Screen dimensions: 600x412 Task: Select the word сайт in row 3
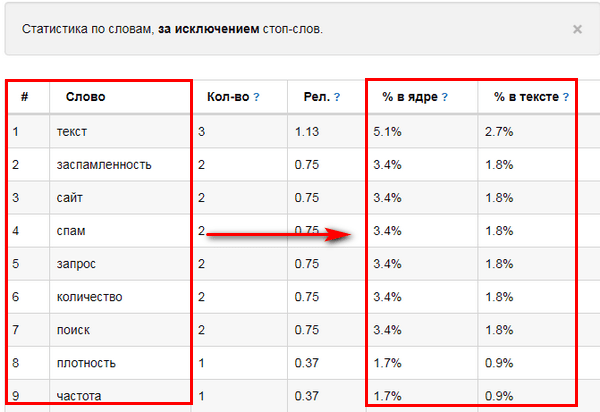point(70,198)
